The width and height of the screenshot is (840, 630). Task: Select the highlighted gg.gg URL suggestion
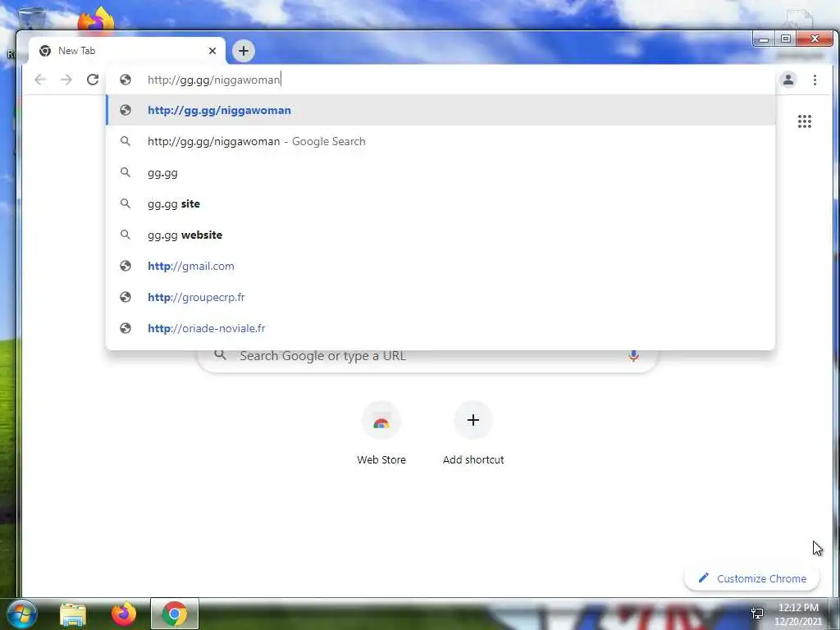pyautogui.click(x=441, y=111)
